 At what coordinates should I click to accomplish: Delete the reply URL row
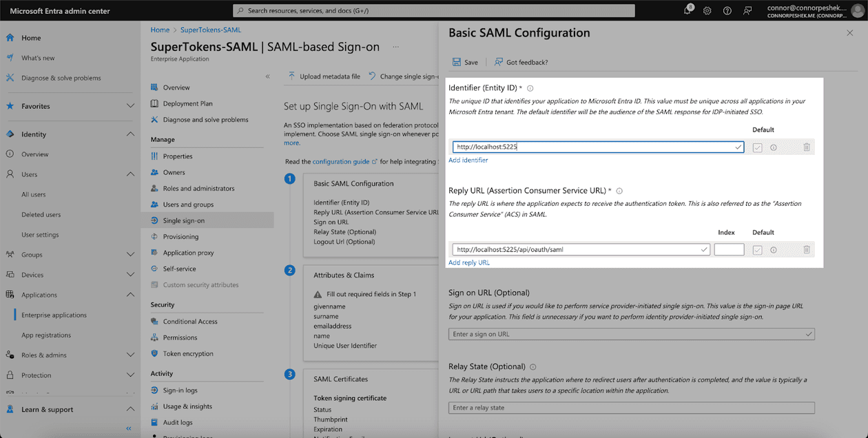pyautogui.click(x=806, y=250)
